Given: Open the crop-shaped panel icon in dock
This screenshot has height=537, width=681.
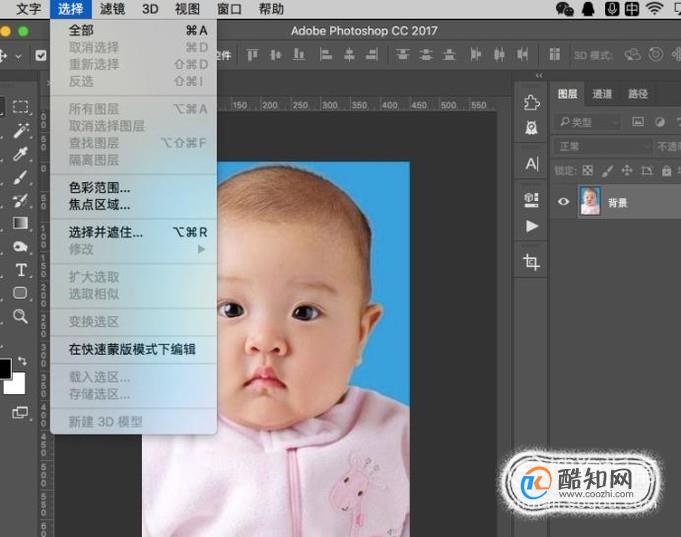Looking at the screenshot, I should [531, 262].
